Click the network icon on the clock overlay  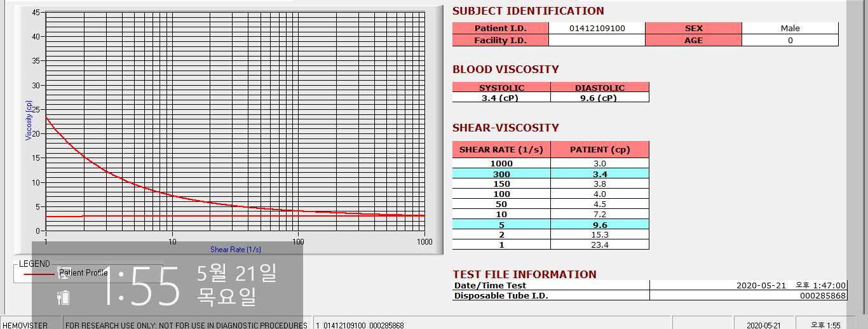click(x=63, y=272)
